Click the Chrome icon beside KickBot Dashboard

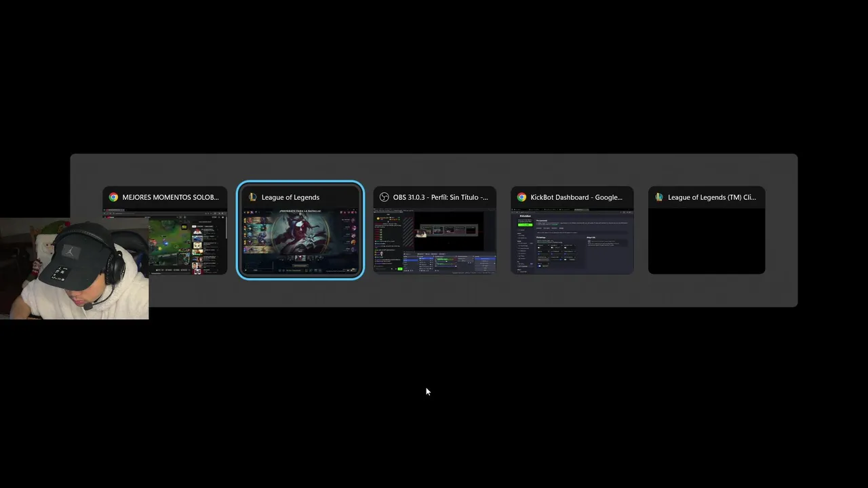coord(521,197)
